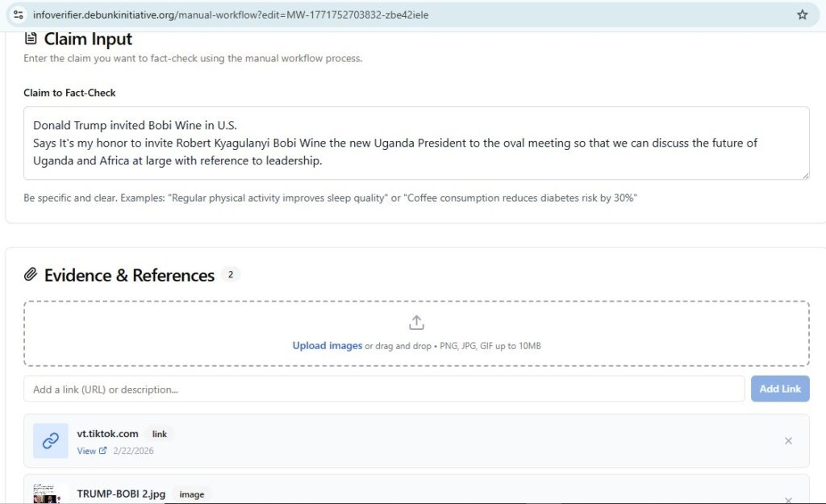826x504 pixels.
Task: Focus the Add a link URL field
Action: (x=384, y=389)
